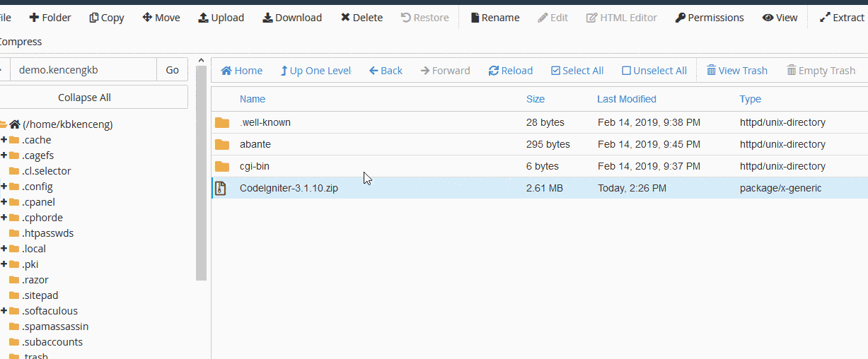
Task: Reload the file listing
Action: tap(510, 71)
